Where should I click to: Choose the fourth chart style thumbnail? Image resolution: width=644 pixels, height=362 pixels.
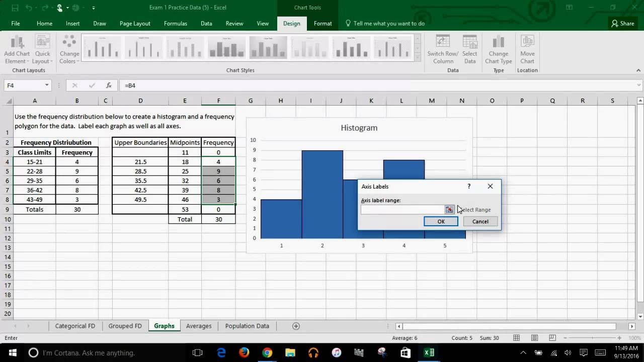click(226, 48)
